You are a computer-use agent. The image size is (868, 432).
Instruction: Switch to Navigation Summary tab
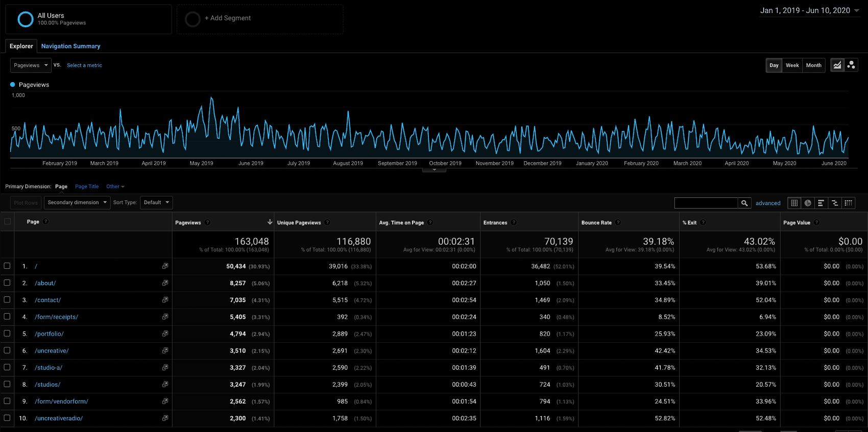click(x=70, y=46)
